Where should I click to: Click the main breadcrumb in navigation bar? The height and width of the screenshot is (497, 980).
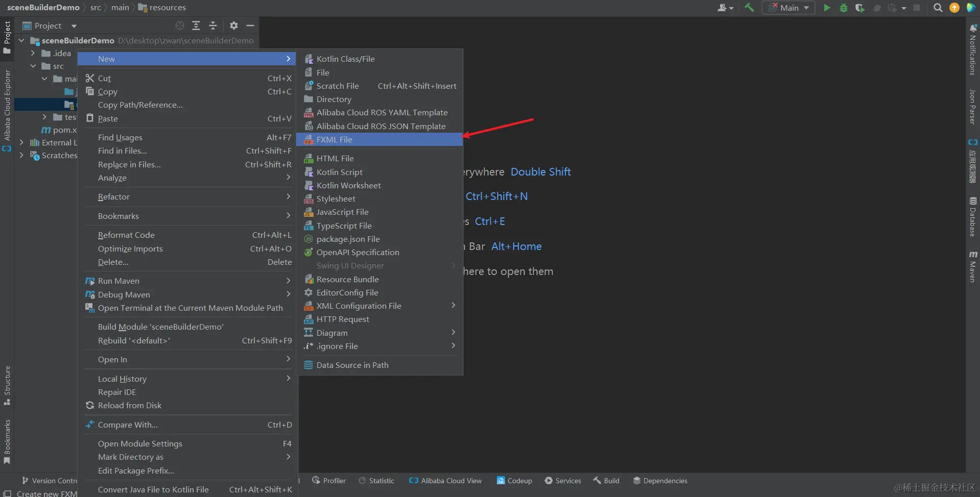pyautogui.click(x=120, y=8)
